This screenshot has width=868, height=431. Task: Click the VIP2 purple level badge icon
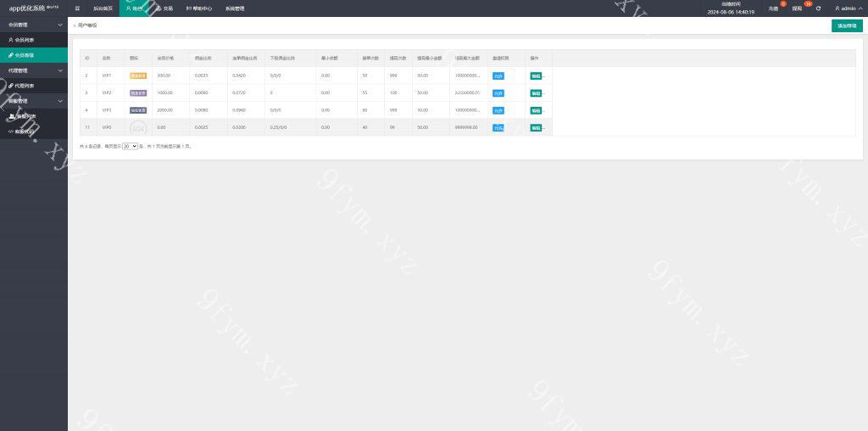(x=138, y=93)
